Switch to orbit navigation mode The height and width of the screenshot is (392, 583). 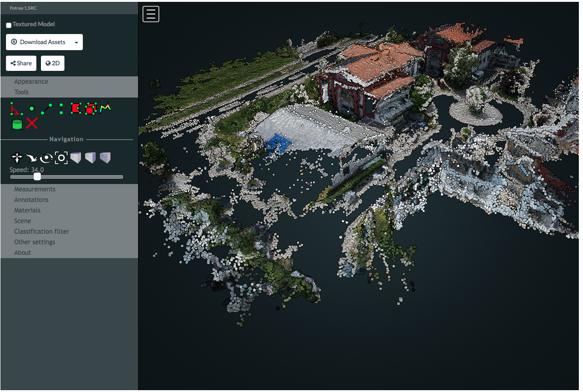point(46,157)
